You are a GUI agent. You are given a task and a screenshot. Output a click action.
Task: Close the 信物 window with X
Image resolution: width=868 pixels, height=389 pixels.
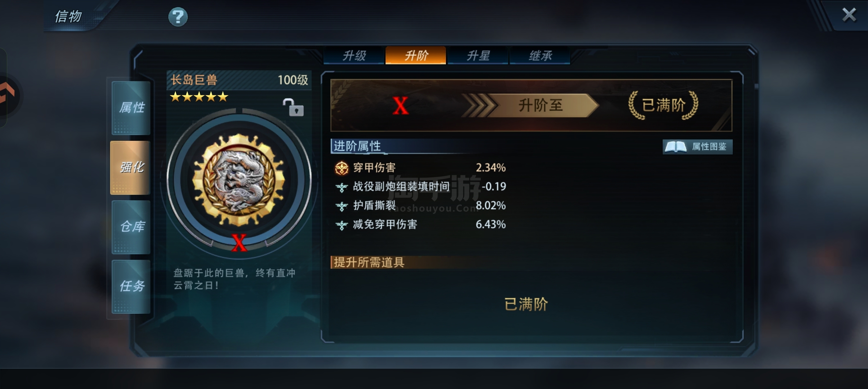[x=849, y=15]
